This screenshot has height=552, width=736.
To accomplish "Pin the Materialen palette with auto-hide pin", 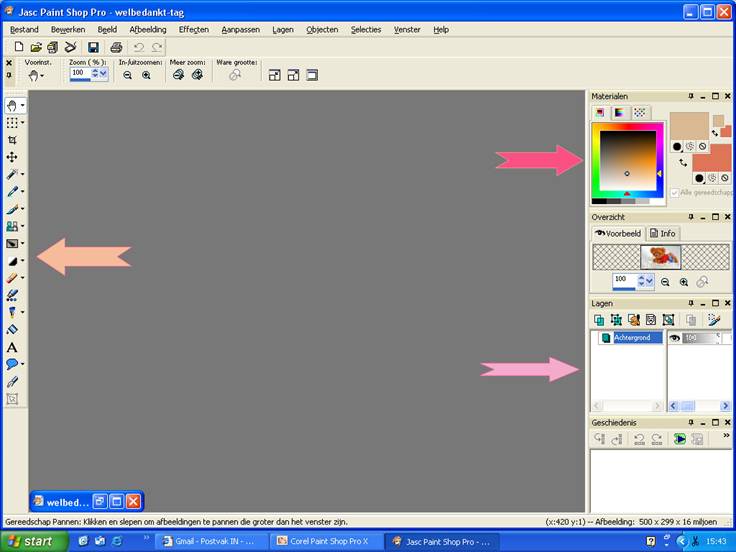I will click(x=691, y=96).
